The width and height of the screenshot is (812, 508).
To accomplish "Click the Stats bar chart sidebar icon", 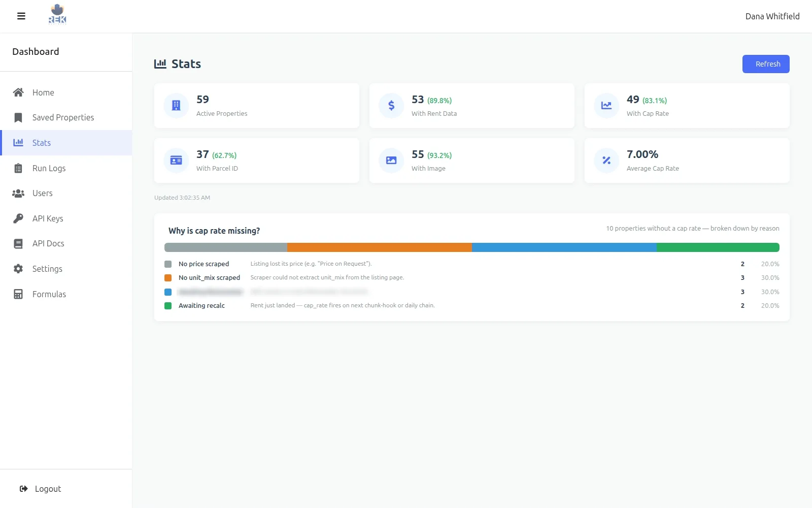I will 18,143.
